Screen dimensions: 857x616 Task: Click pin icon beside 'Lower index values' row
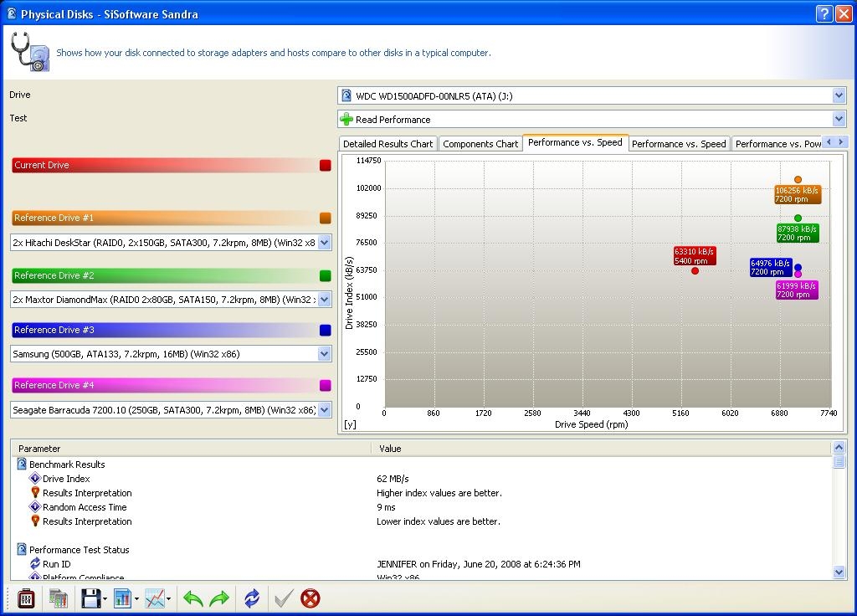pyautogui.click(x=35, y=521)
